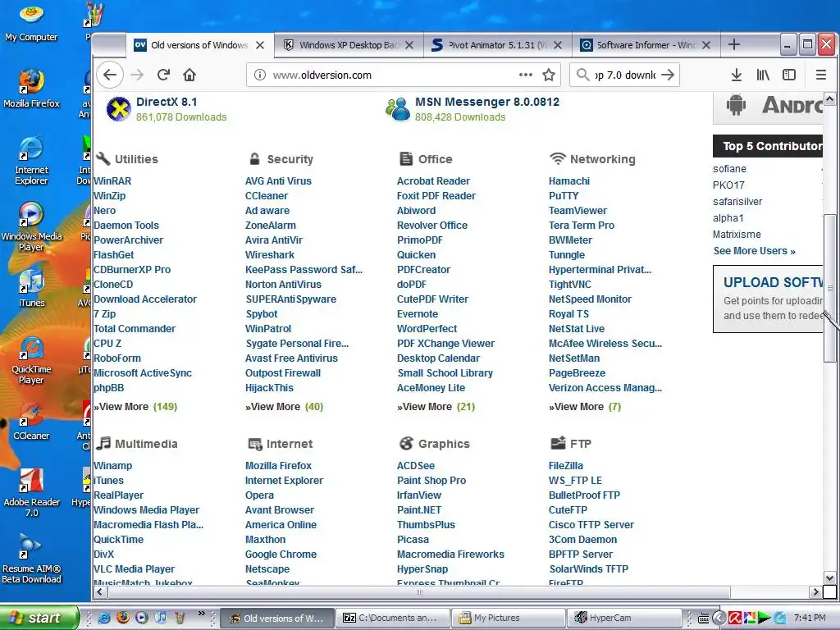
Task: Switch to HyperCam taskbar button
Action: (623, 618)
